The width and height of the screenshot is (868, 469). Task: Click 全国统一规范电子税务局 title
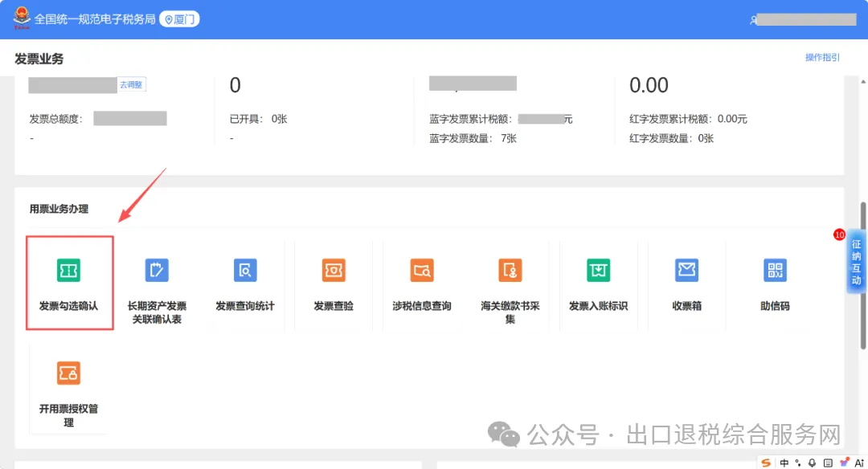pos(95,19)
